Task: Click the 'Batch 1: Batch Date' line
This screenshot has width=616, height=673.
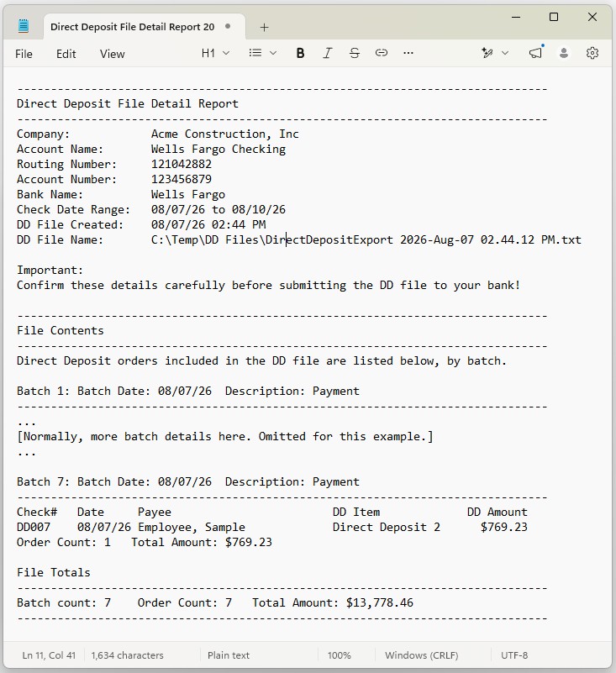Action: 188,391
